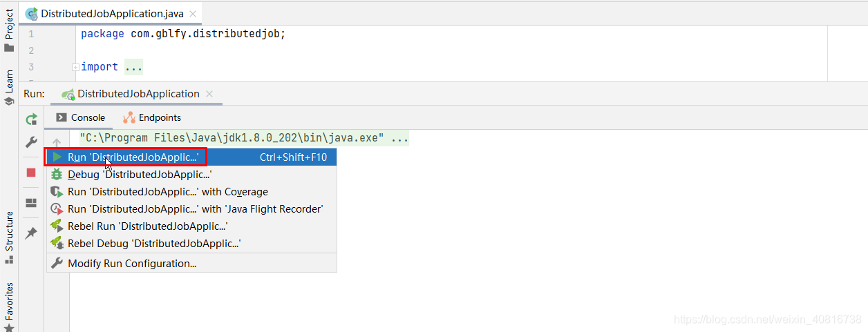Click the package declaration line
The width and height of the screenshot is (868, 332).
[183, 34]
